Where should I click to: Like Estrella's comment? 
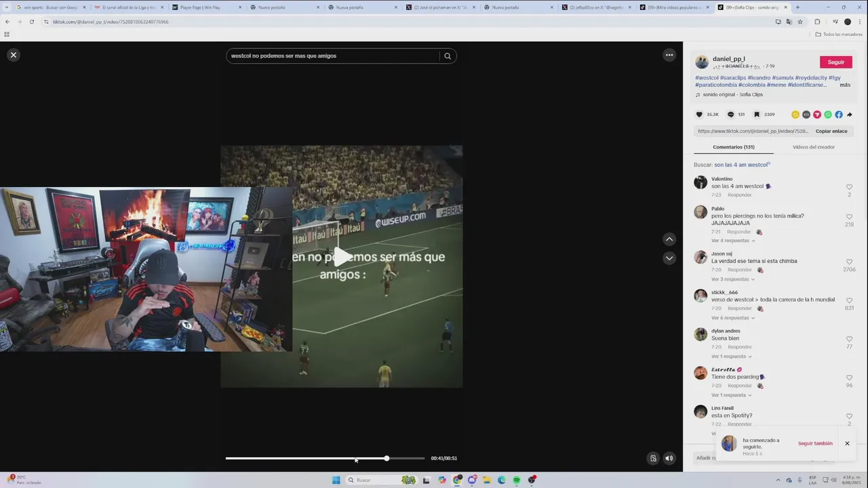849,378
